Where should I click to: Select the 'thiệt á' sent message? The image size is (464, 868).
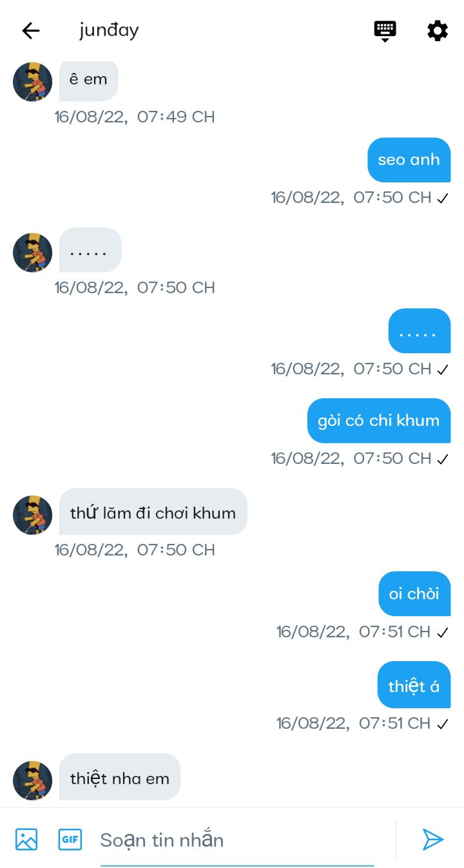coord(414,685)
